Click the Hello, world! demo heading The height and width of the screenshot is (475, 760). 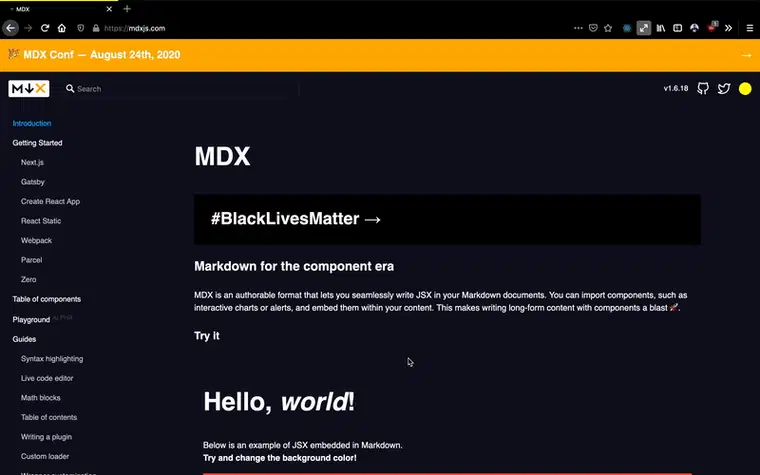[x=279, y=402]
